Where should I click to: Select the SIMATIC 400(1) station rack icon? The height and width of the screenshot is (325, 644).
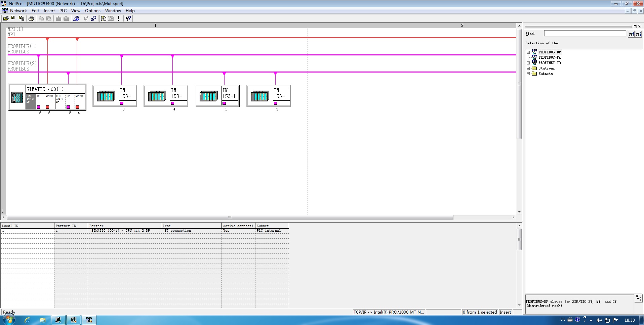[x=17, y=97]
